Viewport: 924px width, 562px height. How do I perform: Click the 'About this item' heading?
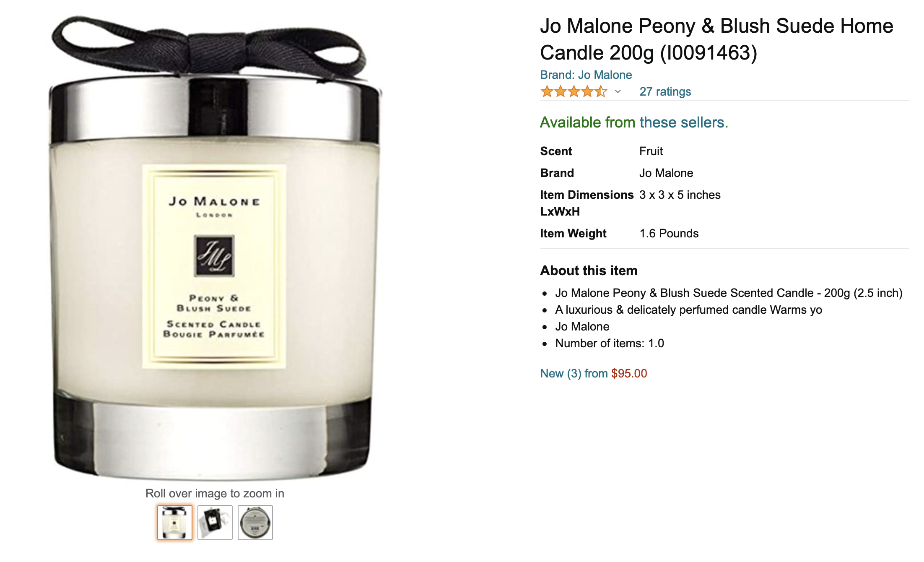pyautogui.click(x=589, y=271)
